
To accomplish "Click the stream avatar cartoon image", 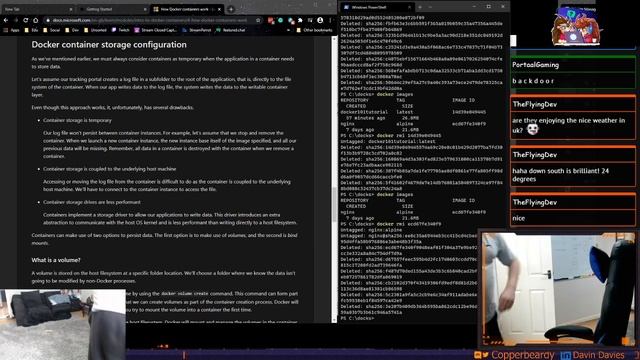I will [x=576, y=26].
